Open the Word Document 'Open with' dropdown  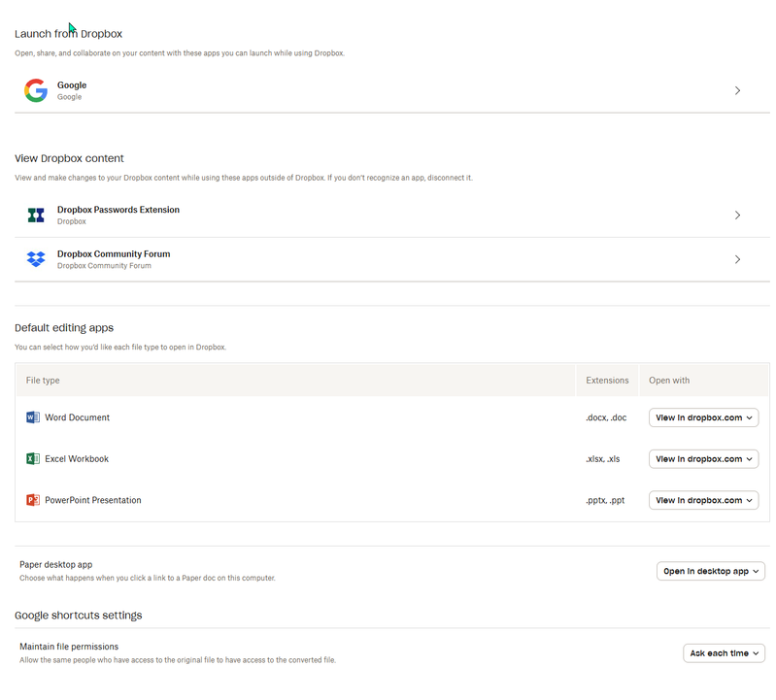point(703,417)
